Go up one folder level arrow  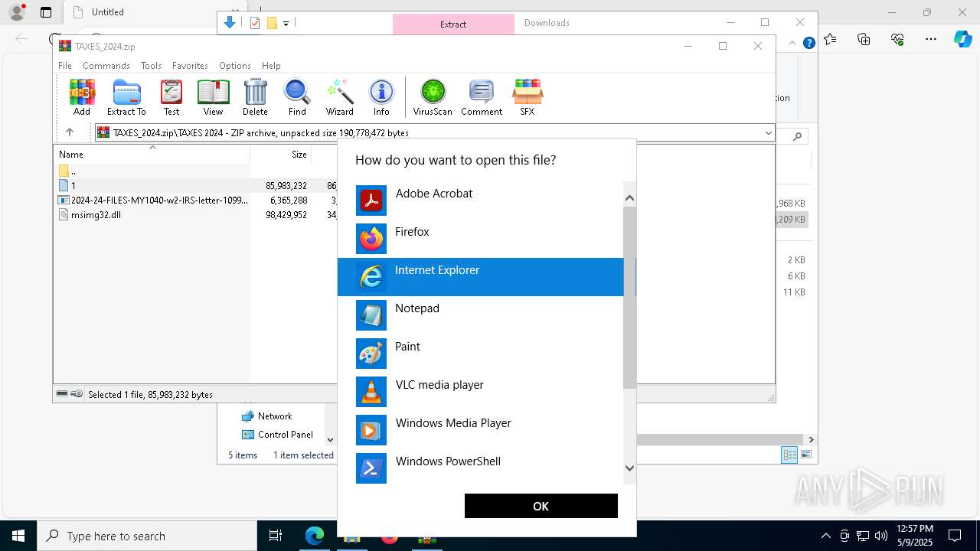69,132
